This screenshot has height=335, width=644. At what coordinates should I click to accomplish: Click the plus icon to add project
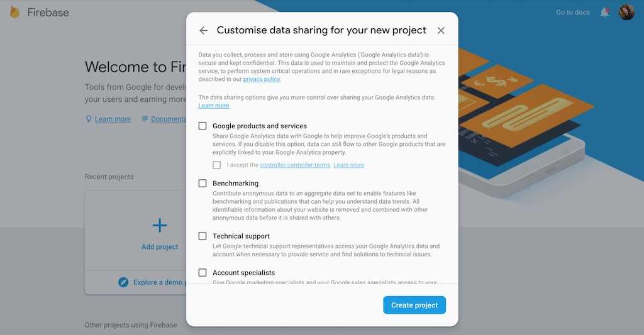[x=160, y=225]
